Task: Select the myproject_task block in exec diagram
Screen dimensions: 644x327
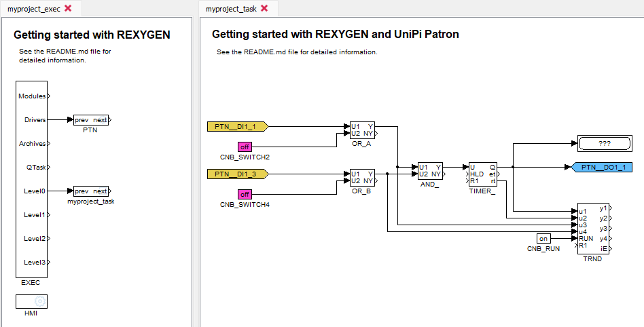Action: click(x=90, y=191)
